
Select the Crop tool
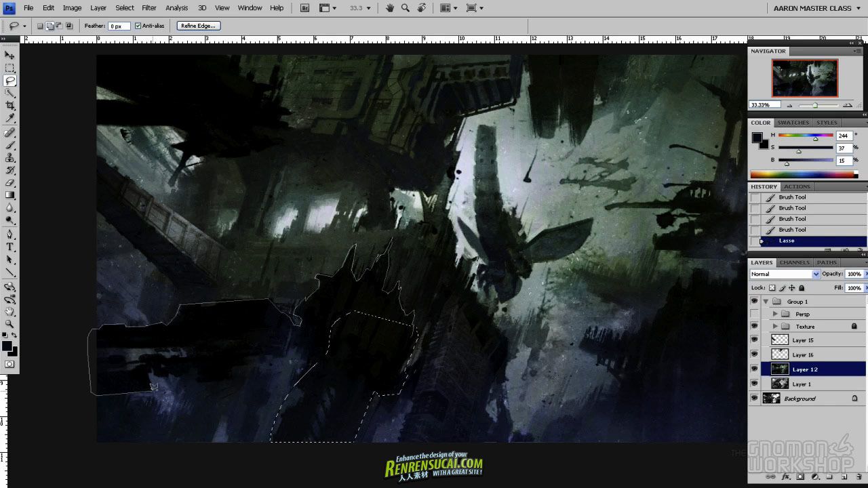click(x=9, y=106)
